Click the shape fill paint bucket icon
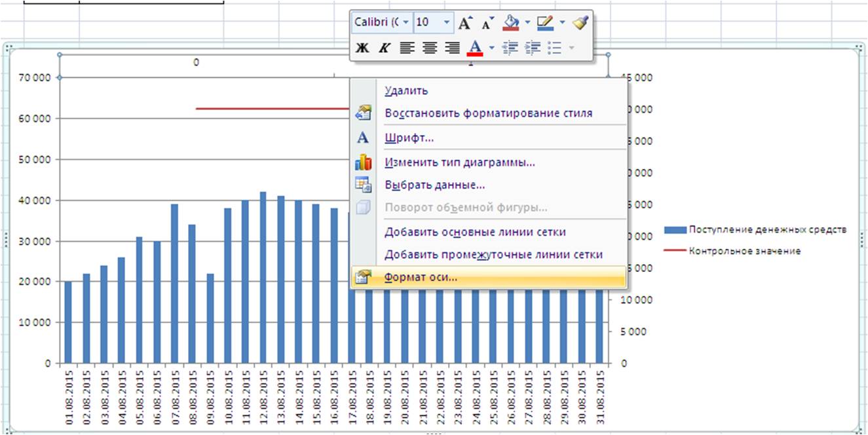The height and width of the screenshot is (435, 868). click(510, 23)
